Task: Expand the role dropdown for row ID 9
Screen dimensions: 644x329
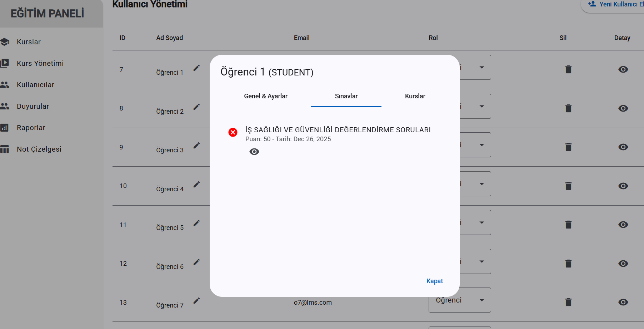Action: point(481,145)
